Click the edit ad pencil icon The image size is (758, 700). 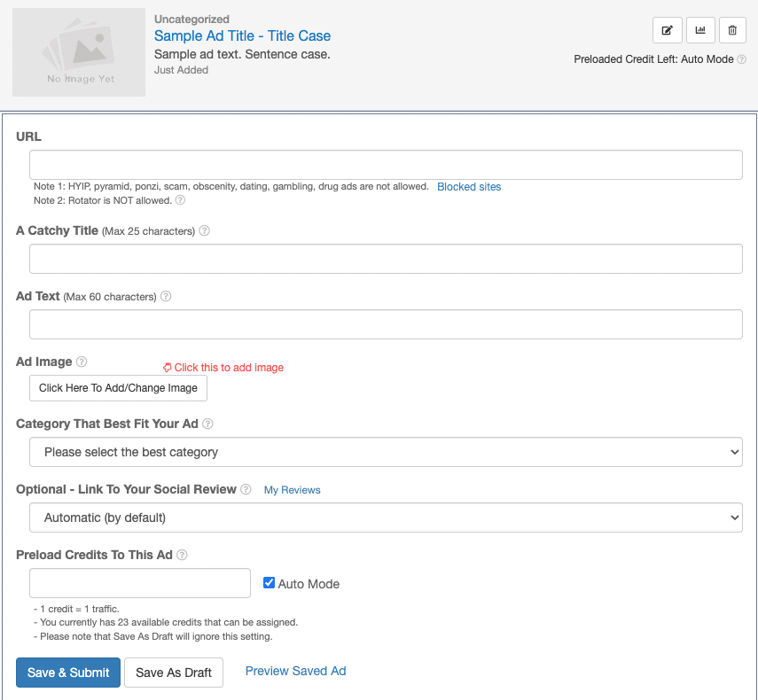click(667, 30)
